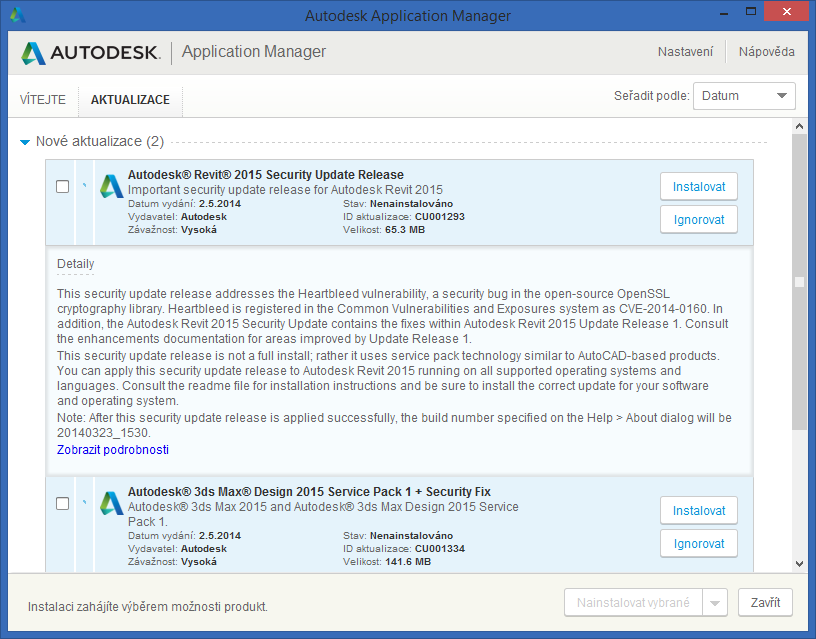The height and width of the screenshot is (639, 816).
Task: Collapse the Nové aktualizace section
Action: pyautogui.click(x=24, y=142)
